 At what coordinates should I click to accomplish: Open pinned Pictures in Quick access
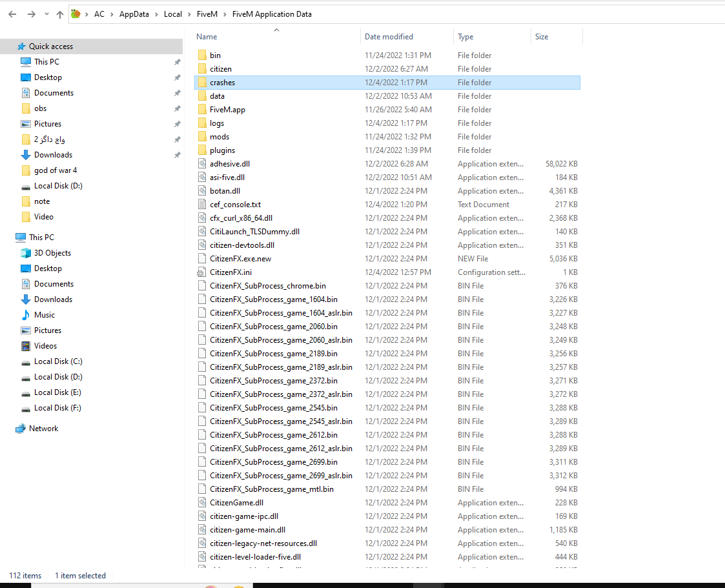(48, 123)
